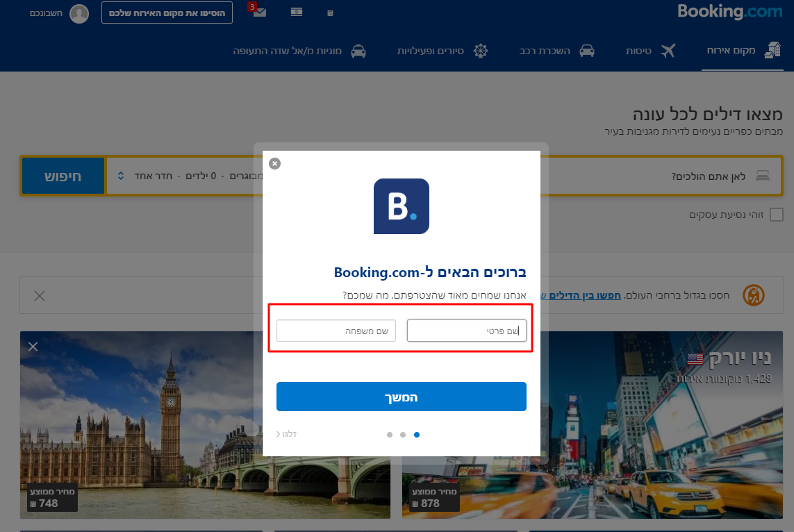The width and height of the screenshot is (794, 532).
Task: Click the user avatar icon
Action: click(79, 14)
